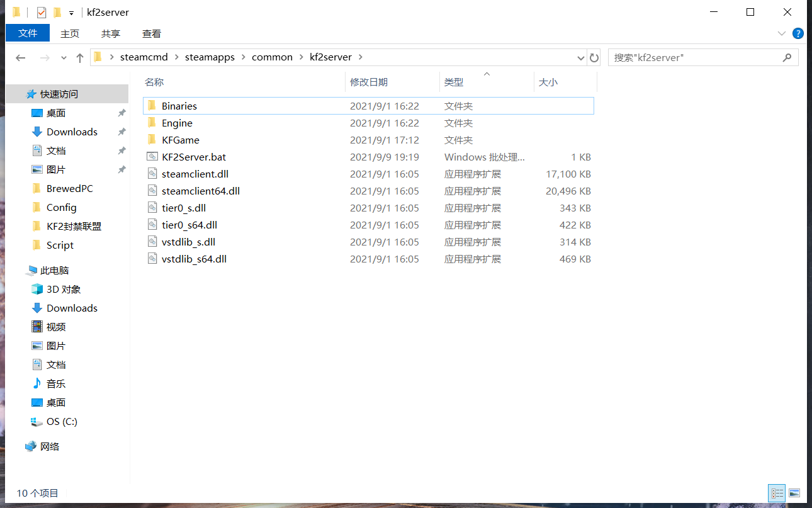Select the steamclient64.dll file icon

click(152, 191)
